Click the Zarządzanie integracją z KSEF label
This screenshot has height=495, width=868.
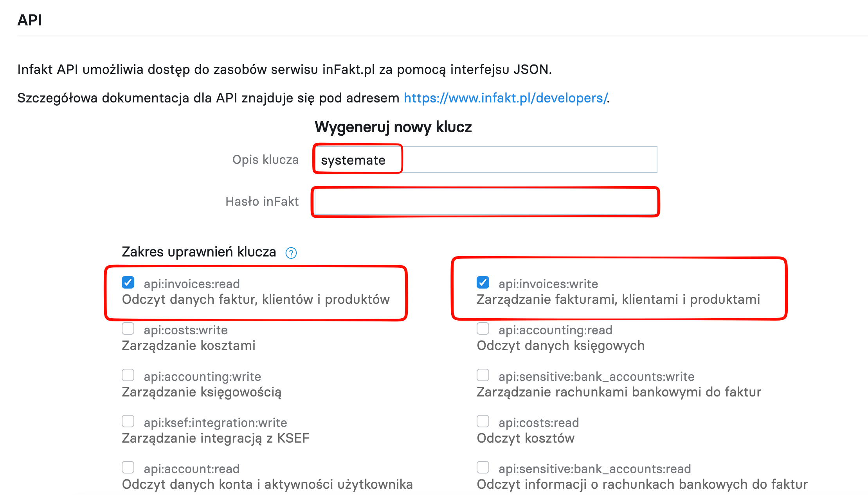coord(216,438)
